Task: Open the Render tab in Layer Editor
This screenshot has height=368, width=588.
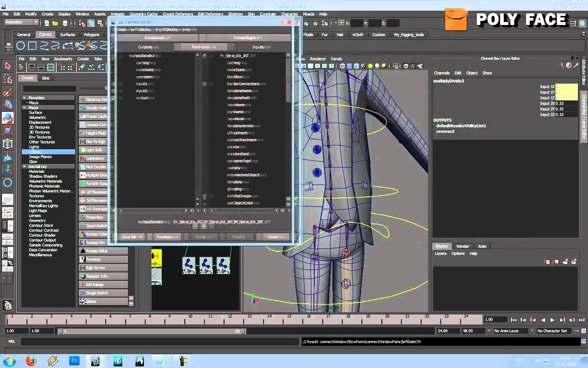Action: [462, 246]
